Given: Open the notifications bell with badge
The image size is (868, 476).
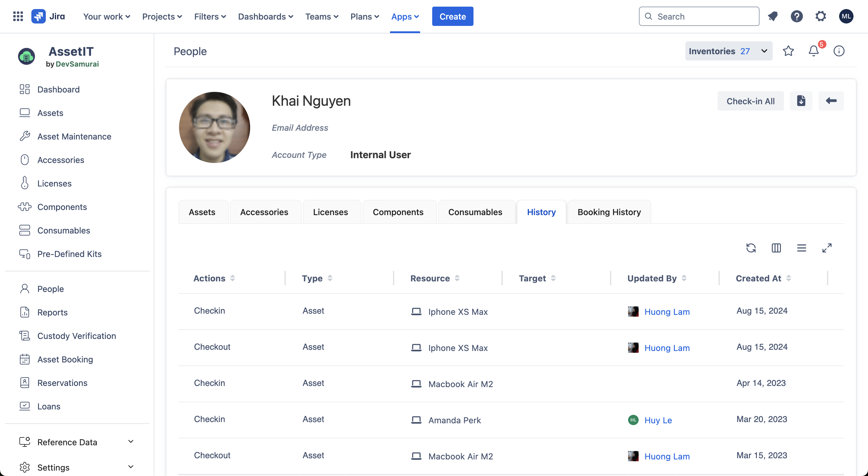Looking at the screenshot, I should pyautogui.click(x=814, y=51).
